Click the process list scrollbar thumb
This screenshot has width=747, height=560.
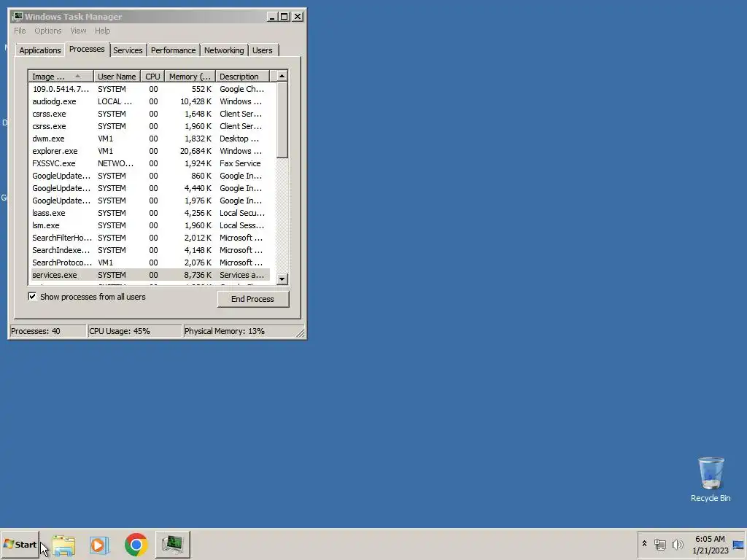tap(282, 120)
